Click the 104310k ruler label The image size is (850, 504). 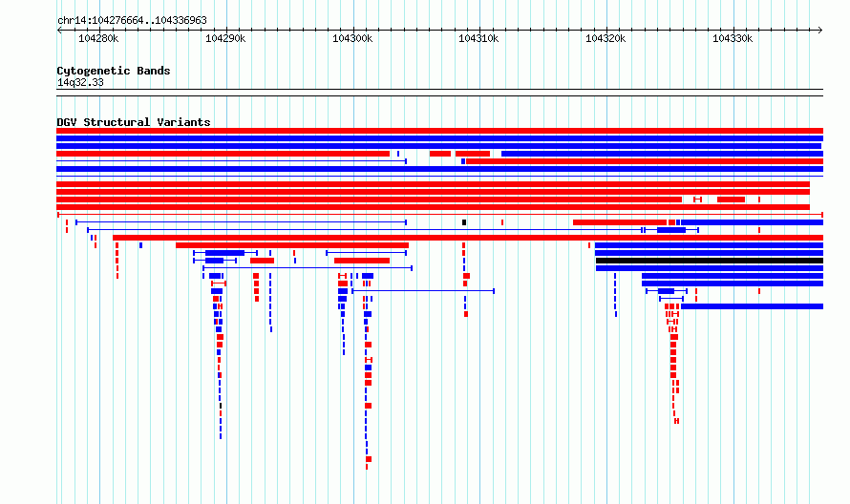pos(478,39)
